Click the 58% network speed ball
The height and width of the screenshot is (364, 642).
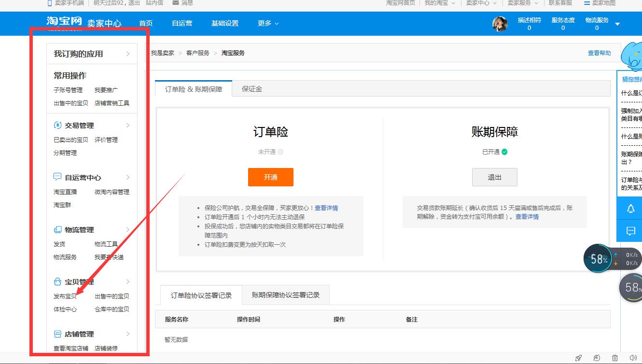click(598, 258)
